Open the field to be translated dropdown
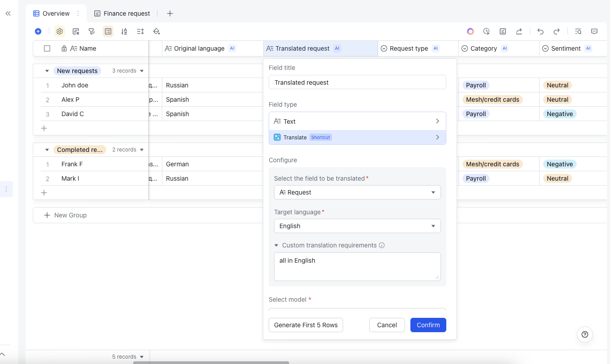610x364 pixels. click(x=357, y=192)
